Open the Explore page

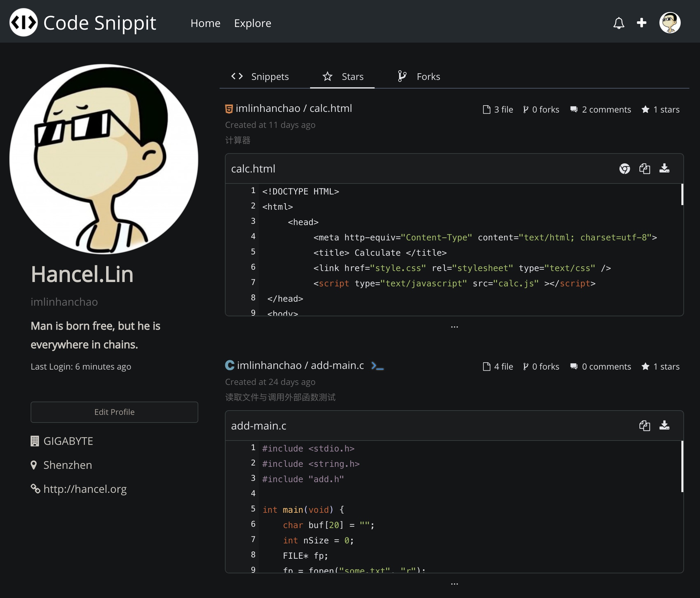click(253, 23)
